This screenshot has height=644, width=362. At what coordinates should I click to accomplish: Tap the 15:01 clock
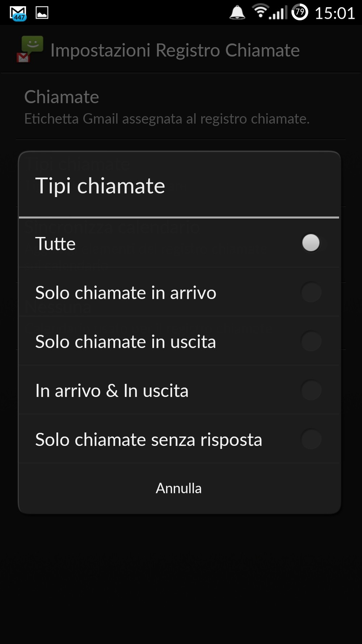(x=335, y=13)
